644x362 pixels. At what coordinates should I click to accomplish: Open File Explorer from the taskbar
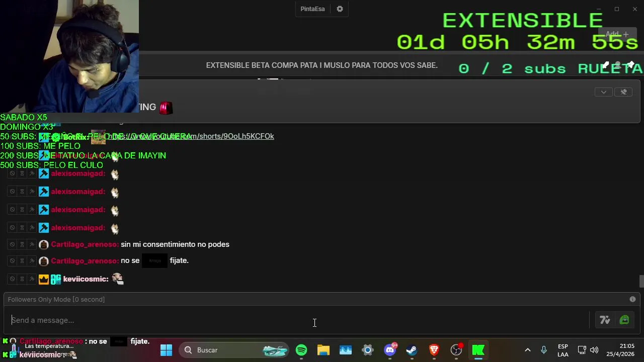click(324, 350)
